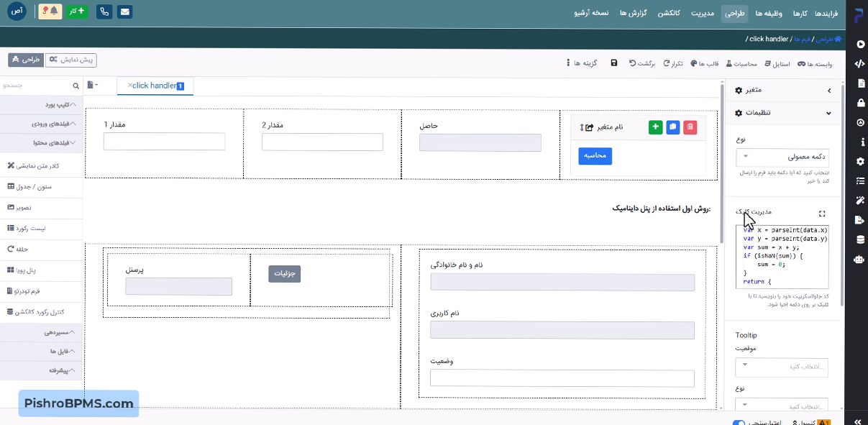868x425 pixels.
Task: Open the کارها menu
Action: coord(800,13)
